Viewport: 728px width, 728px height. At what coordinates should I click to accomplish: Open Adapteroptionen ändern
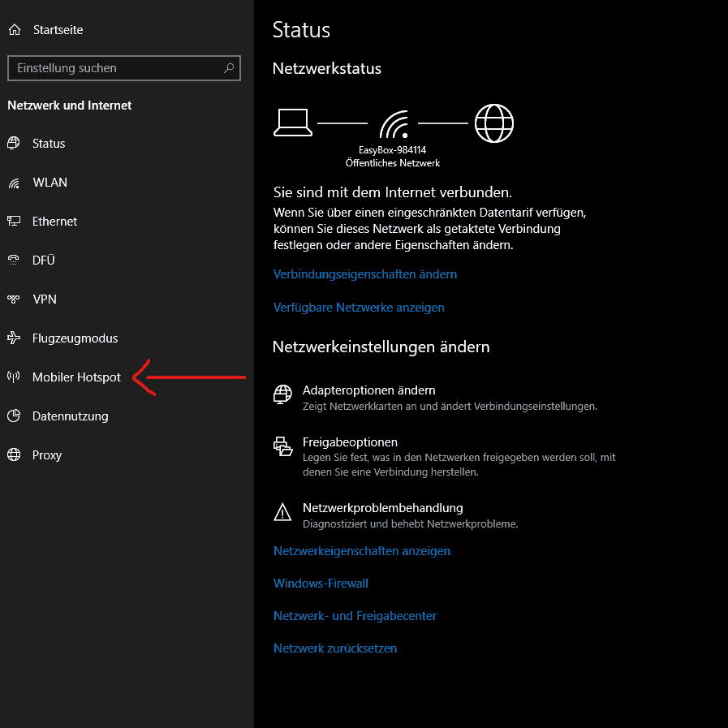coord(369,390)
